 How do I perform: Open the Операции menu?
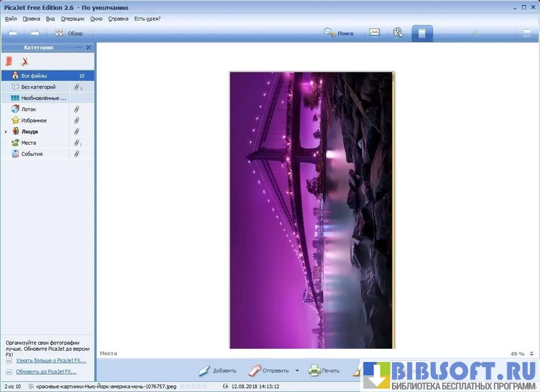[x=73, y=19]
